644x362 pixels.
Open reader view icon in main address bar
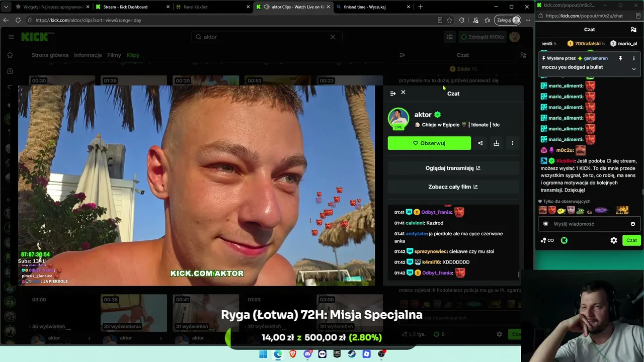tap(440, 20)
